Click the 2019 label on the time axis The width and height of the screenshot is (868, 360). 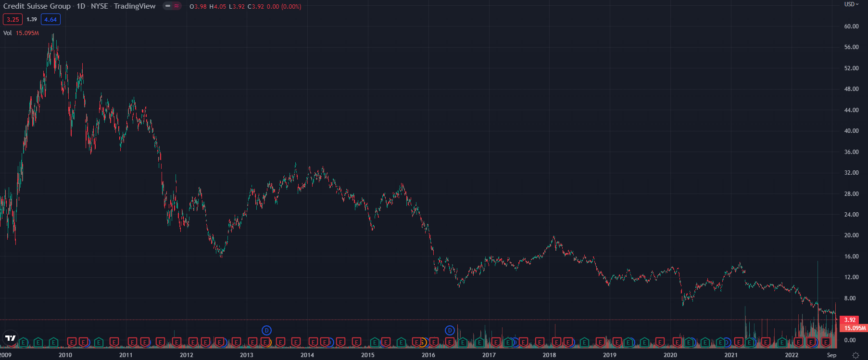(x=610, y=355)
